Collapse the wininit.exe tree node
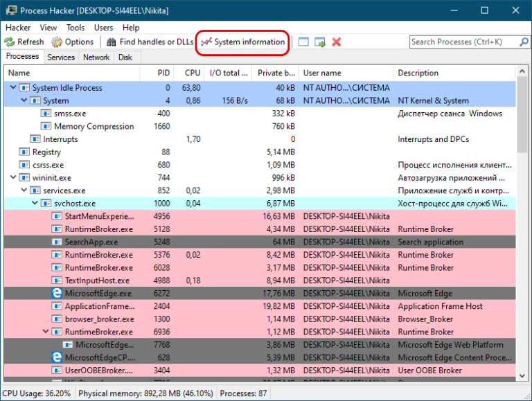 pyautogui.click(x=13, y=177)
